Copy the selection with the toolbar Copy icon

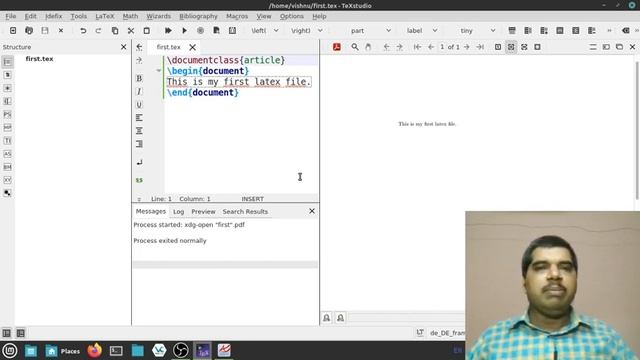[x=115, y=31]
